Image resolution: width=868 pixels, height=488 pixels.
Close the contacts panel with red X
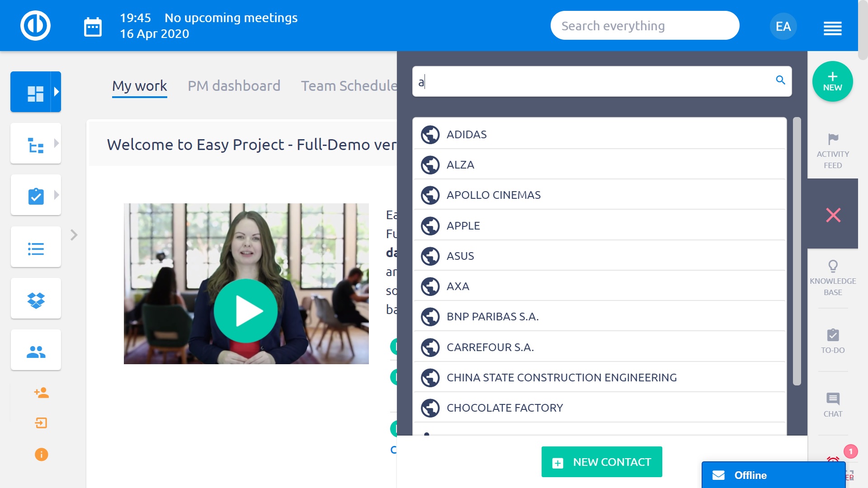point(833,215)
